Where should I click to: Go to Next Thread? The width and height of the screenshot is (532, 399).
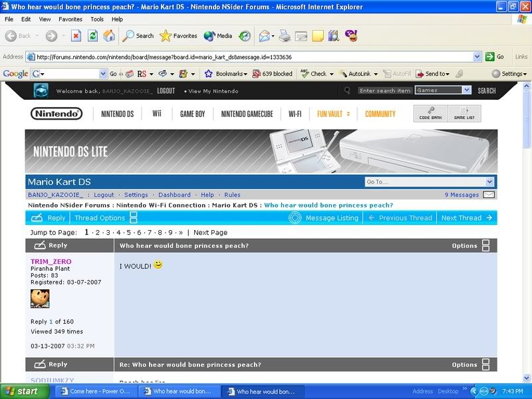click(467, 218)
